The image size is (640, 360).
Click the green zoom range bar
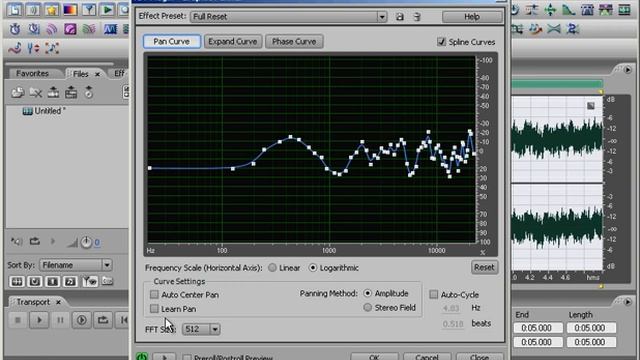[557, 84]
